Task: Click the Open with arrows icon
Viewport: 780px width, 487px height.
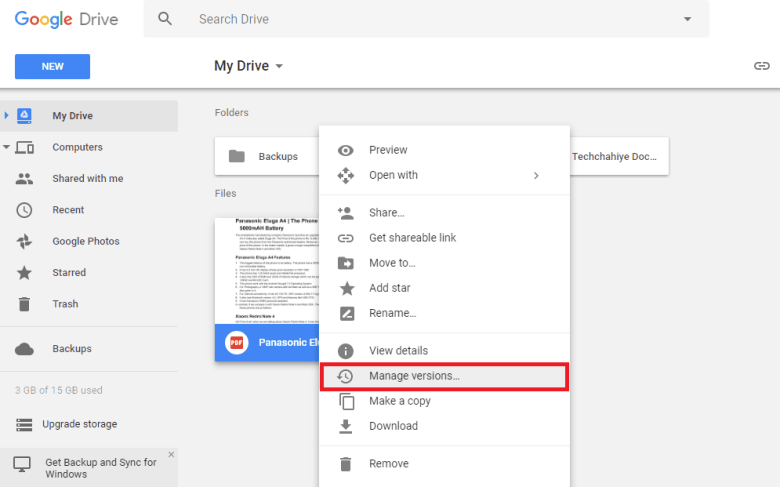Action: [x=346, y=176]
